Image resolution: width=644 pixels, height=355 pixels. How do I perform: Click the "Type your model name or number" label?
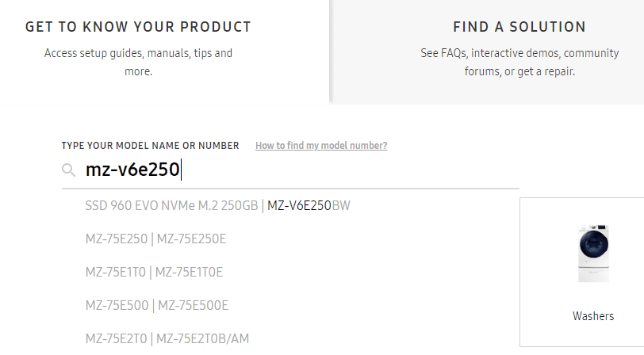pyautogui.click(x=150, y=146)
